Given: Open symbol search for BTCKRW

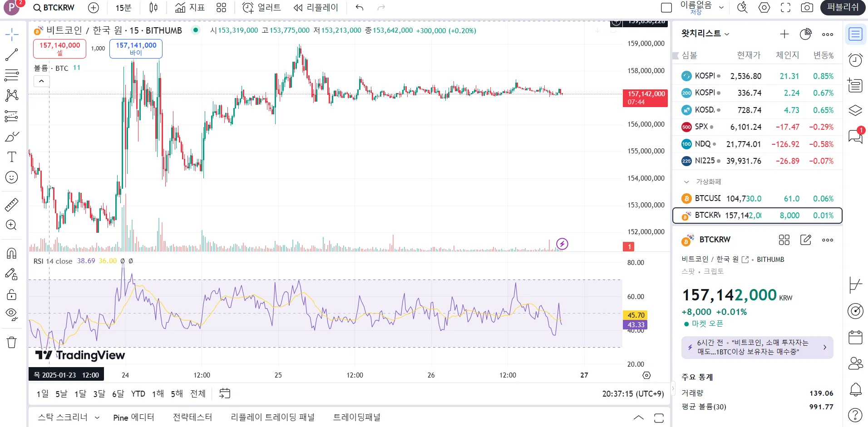Looking at the screenshot, I should point(54,8).
